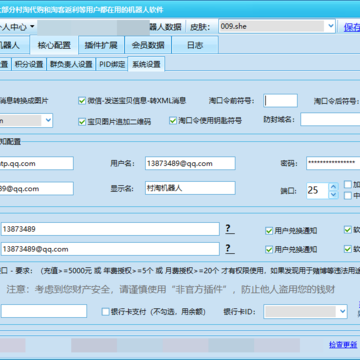Viewport: 360px width, 360px height.
Task: Click the 检查更新 link
Action: click(343, 345)
